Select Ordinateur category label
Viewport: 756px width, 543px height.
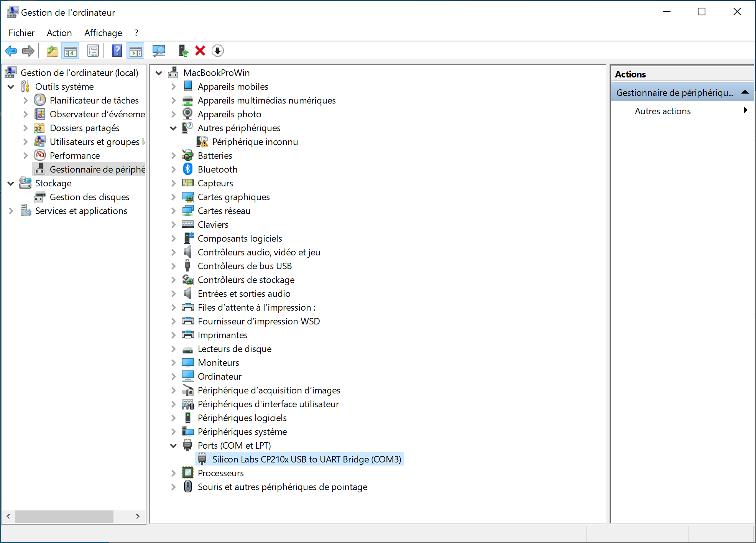tap(219, 376)
